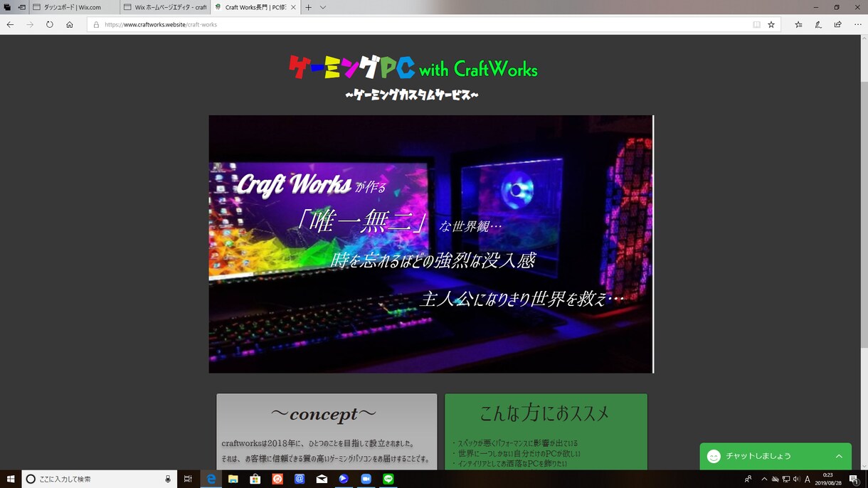
Task: Open the Mail envelope taskbar icon
Action: coord(322,479)
